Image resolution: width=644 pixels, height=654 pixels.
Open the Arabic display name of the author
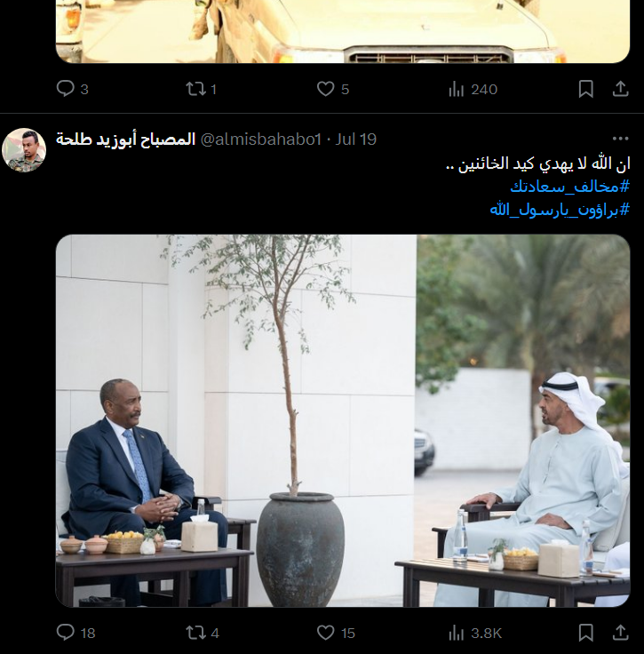126,139
